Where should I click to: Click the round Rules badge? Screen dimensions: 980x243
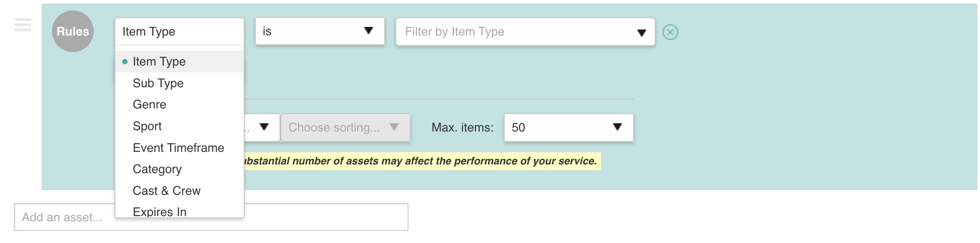[x=73, y=31]
